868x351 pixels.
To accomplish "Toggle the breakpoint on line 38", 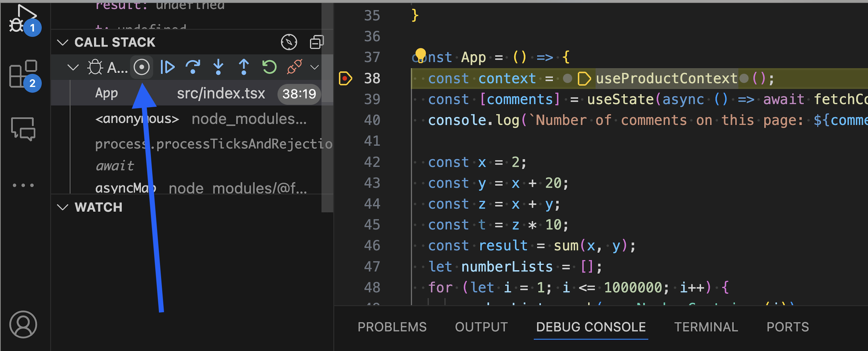I will [x=345, y=78].
